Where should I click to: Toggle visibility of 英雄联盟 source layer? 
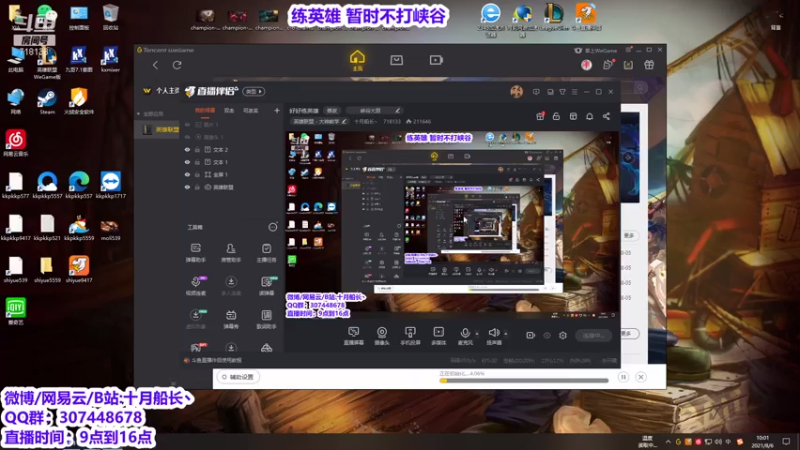(187, 187)
